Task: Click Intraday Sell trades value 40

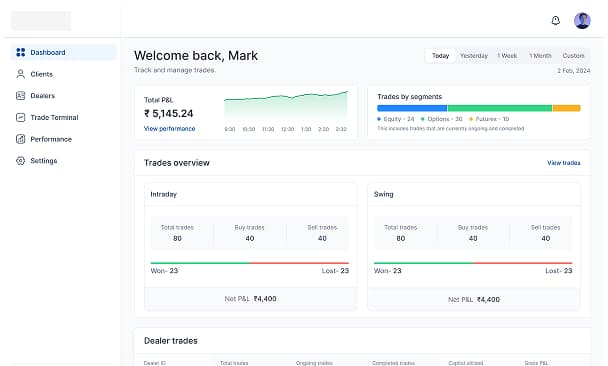Action: (x=322, y=238)
